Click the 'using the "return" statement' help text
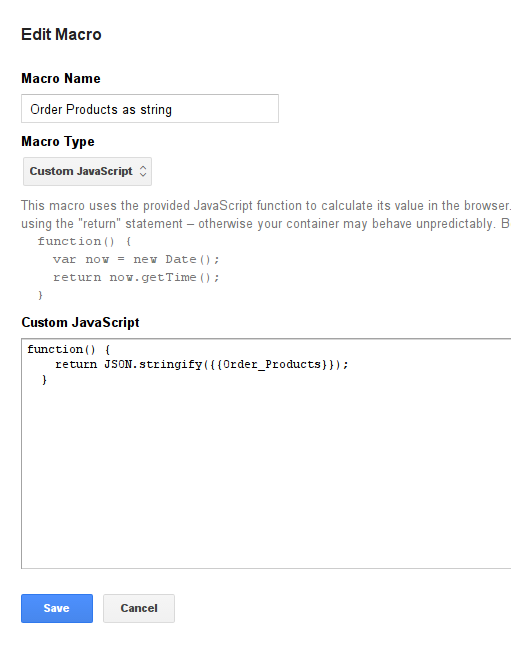 pyautogui.click(x=102, y=224)
